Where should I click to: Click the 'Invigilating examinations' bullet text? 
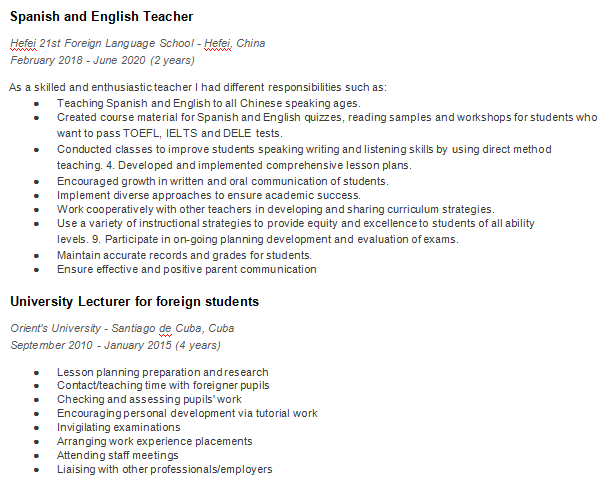(x=119, y=427)
